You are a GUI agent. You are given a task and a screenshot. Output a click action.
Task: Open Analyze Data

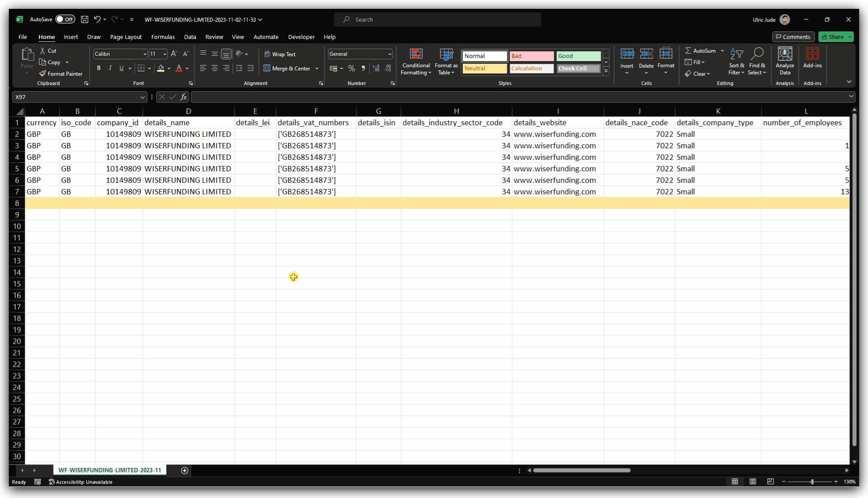pyautogui.click(x=785, y=61)
